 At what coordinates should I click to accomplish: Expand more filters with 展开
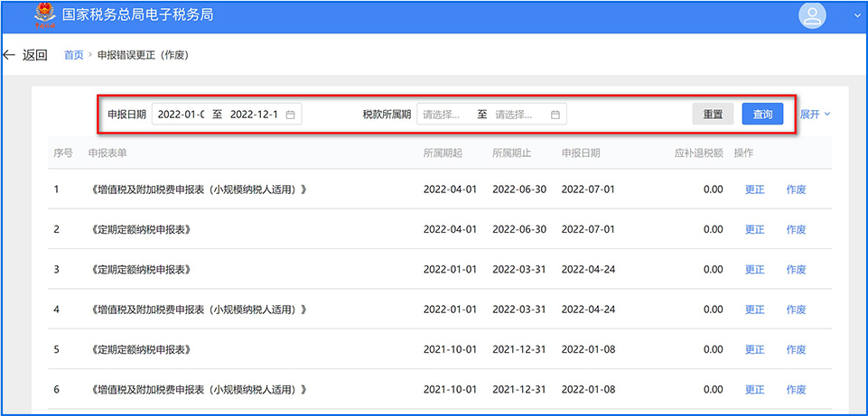pos(815,115)
